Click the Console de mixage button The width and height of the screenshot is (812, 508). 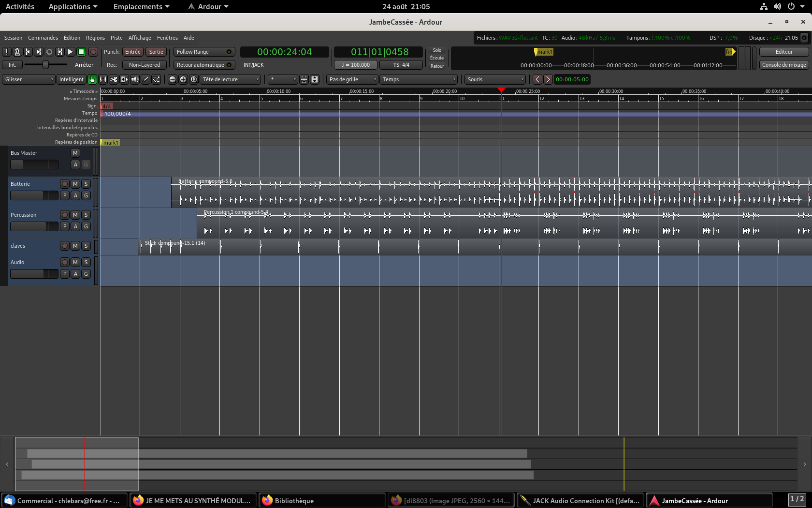[783, 65]
